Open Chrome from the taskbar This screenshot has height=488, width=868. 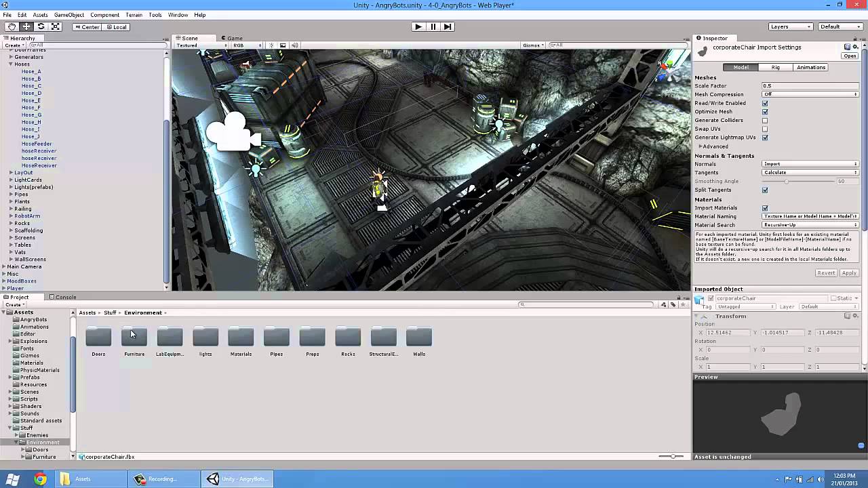pos(40,479)
